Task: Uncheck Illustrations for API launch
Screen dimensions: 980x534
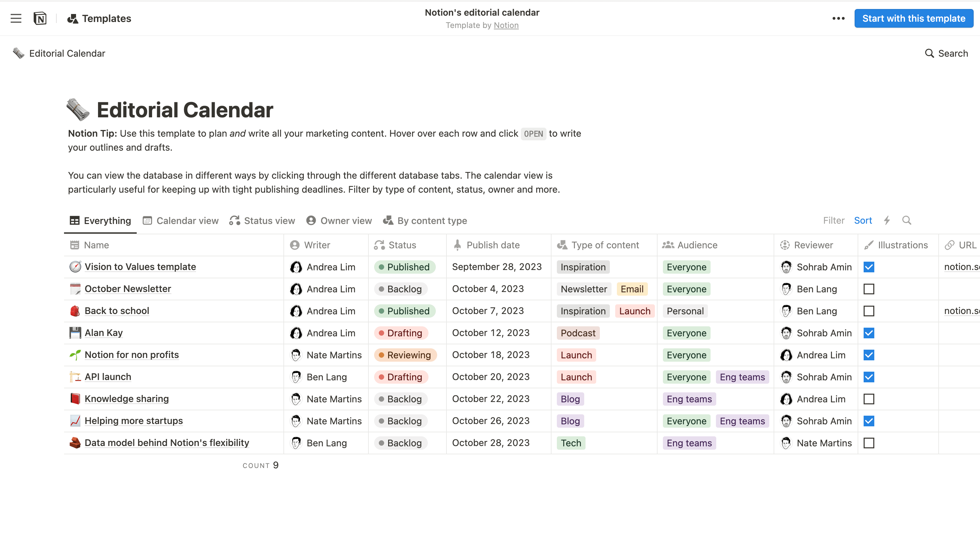Action: [x=869, y=377]
